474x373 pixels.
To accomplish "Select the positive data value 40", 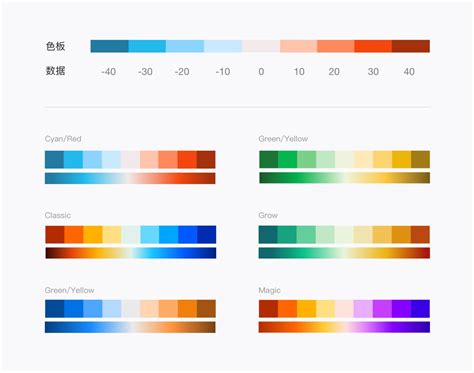I will 409,72.
